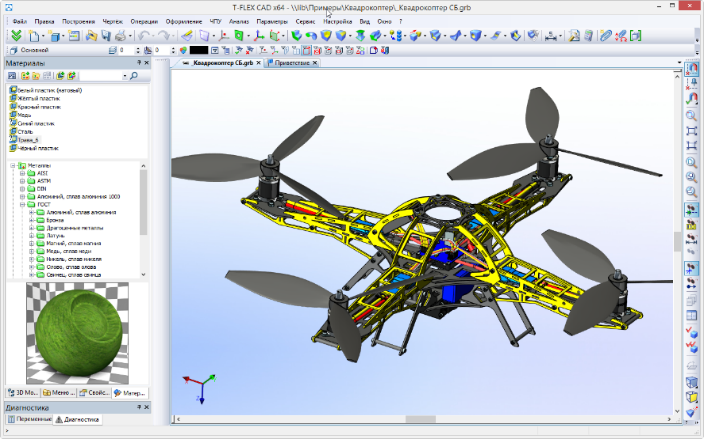Open the Операции menu
The width and height of the screenshot is (704, 439).
pos(144,21)
